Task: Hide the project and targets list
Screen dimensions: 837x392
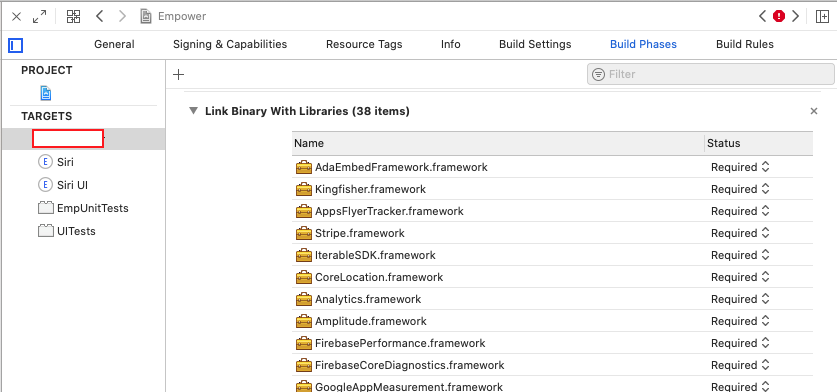Action: pos(15,45)
